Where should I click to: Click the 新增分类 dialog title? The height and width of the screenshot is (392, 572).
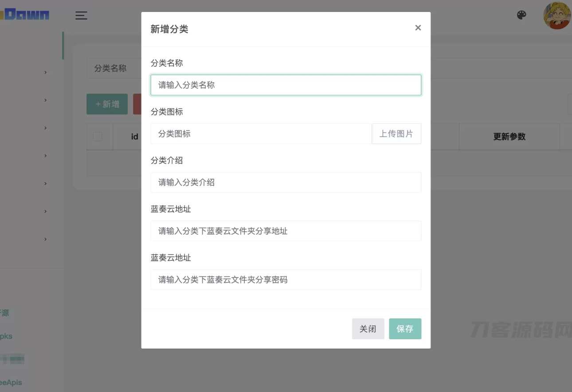(x=169, y=29)
